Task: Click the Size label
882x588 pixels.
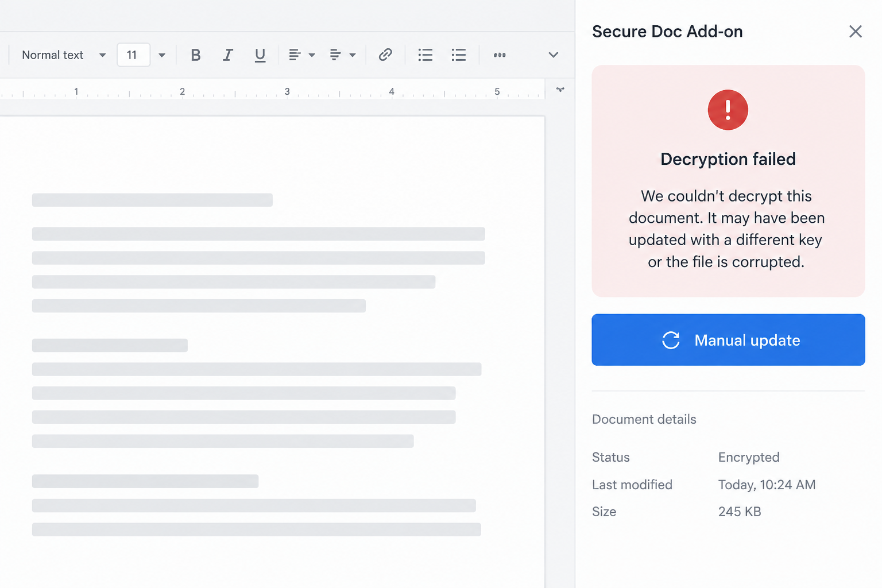Action: click(x=604, y=512)
